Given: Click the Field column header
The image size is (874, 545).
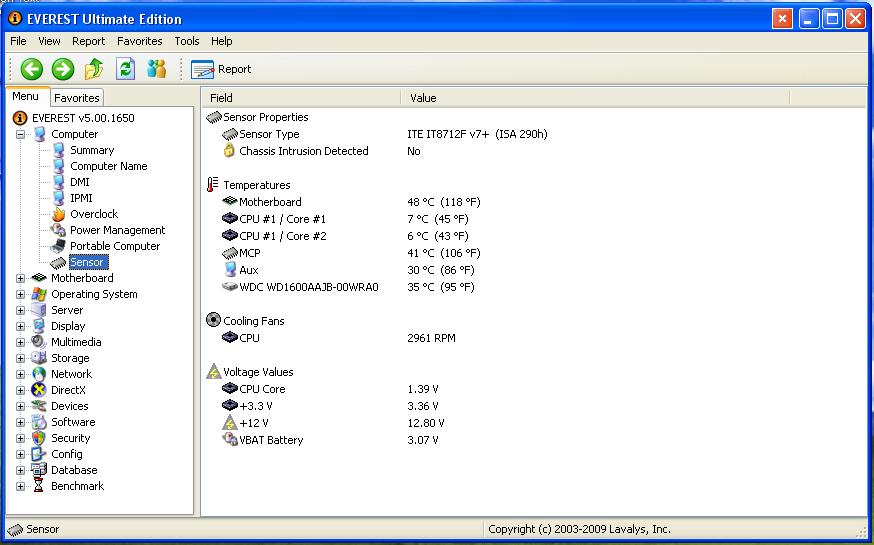Looking at the screenshot, I should click(x=301, y=98).
